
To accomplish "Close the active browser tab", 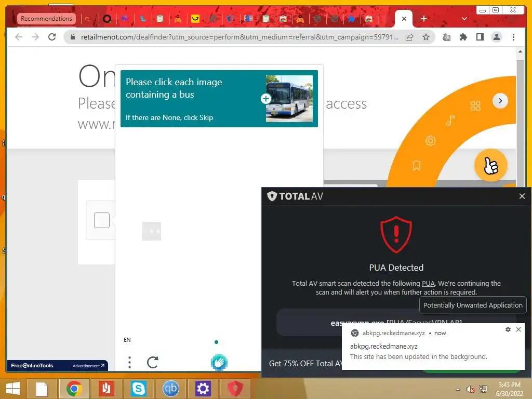I will pos(404,19).
